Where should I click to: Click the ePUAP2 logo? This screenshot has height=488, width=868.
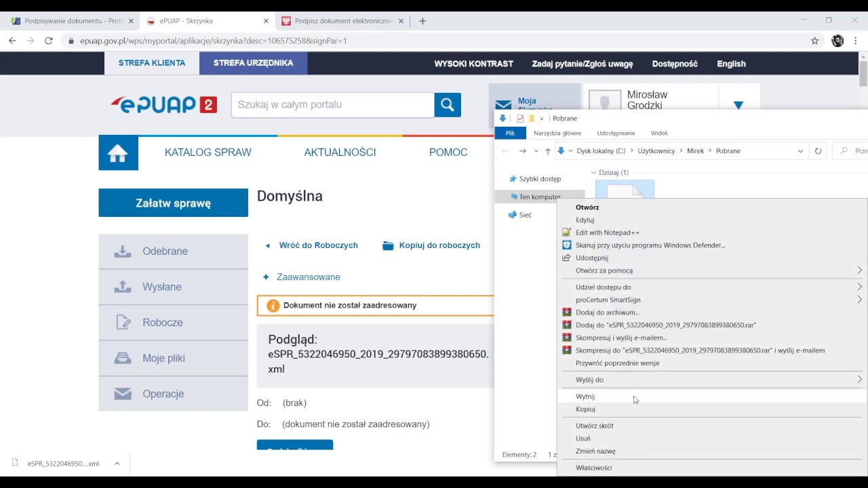(x=164, y=104)
